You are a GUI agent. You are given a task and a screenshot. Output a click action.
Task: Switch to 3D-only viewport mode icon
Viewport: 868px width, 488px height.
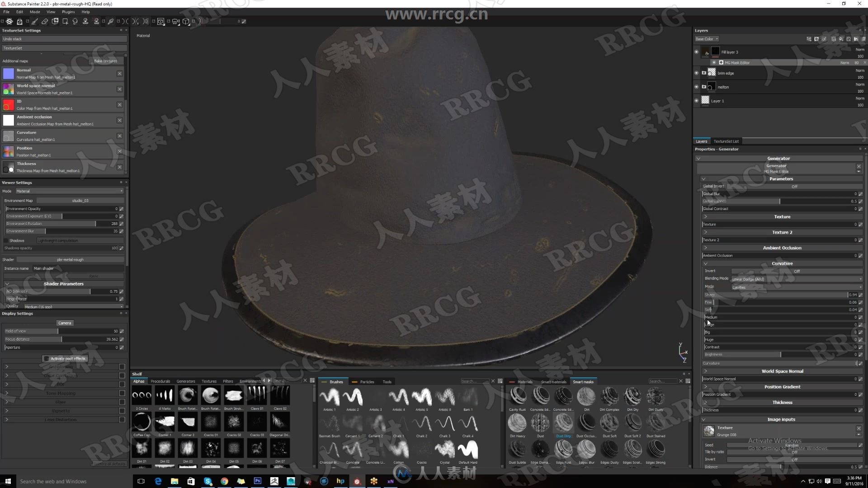pos(161,21)
